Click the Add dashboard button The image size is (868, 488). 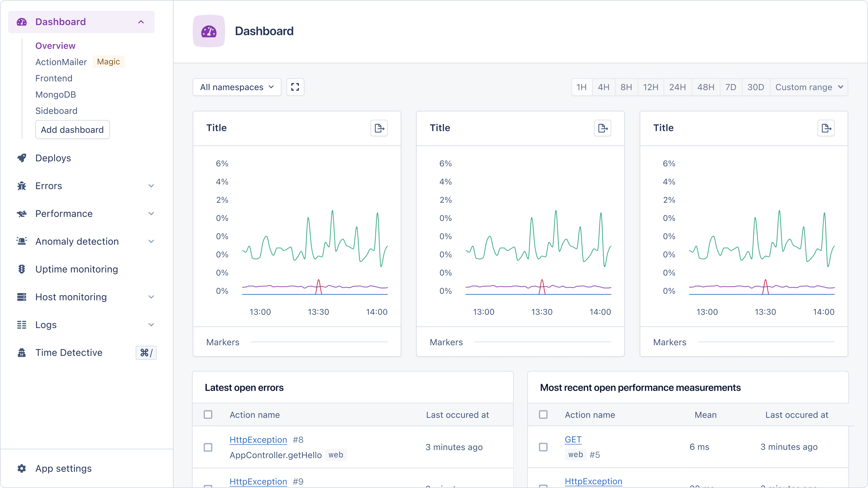tap(72, 129)
